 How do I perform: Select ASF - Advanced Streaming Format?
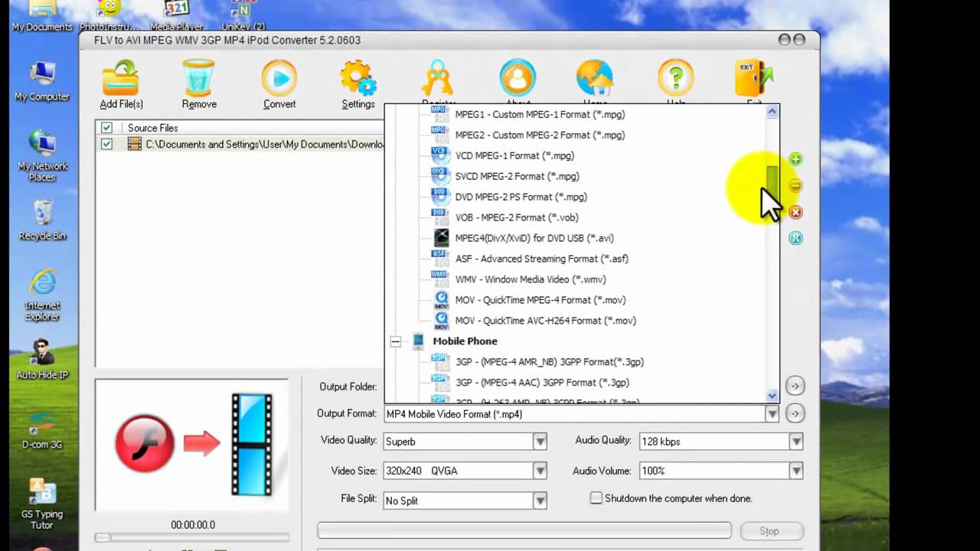click(541, 259)
